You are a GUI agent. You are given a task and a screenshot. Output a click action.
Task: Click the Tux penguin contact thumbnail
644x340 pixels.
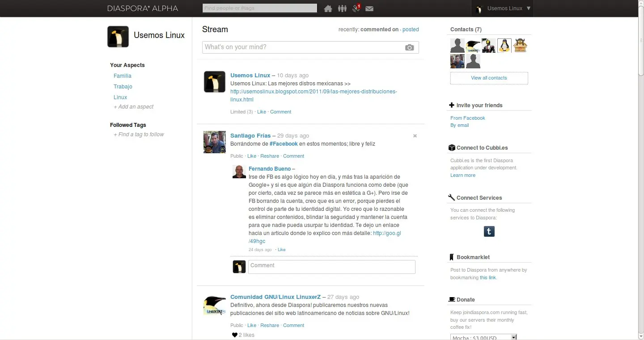pos(504,46)
